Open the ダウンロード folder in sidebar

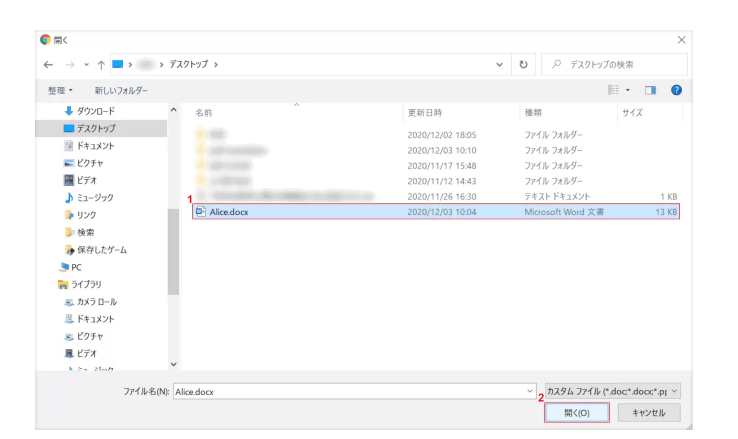(89, 110)
